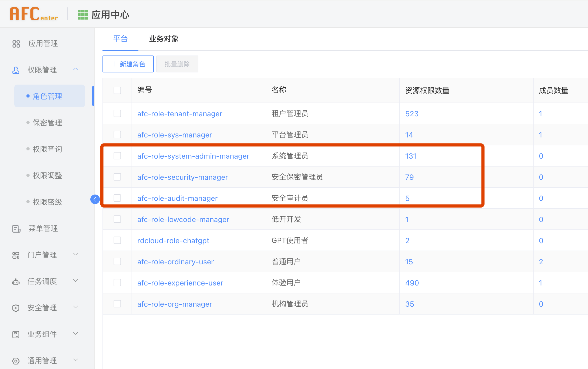Expand the 通用管理 submenu chevron
The height and width of the screenshot is (369, 588).
point(76,360)
